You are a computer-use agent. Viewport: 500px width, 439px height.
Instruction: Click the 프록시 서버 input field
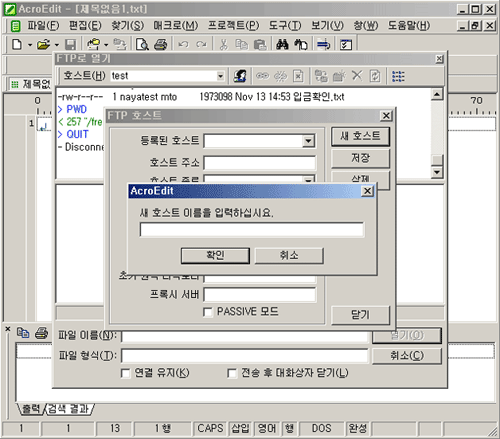pos(260,295)
